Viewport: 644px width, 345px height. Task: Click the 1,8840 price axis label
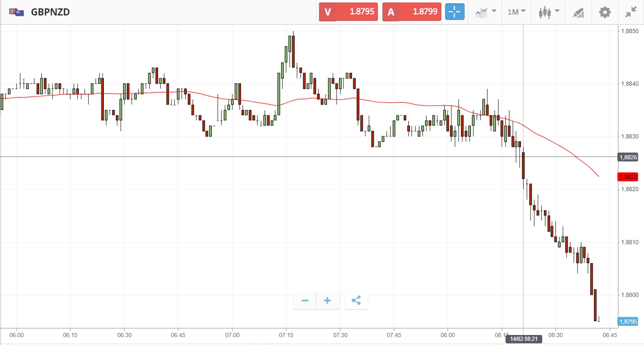[630, 84]
